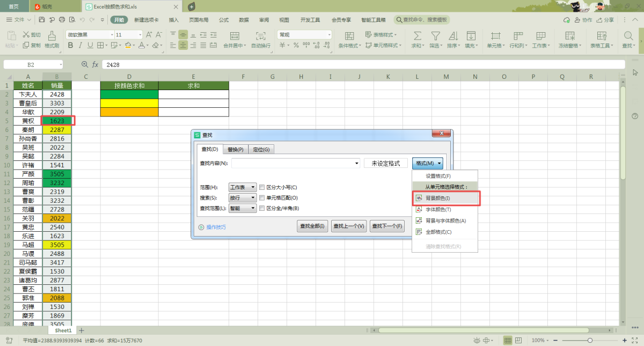The height and width of the screenshot is (346, 644).
Task: Open the 操作技巧 tips link
Action: pos(216,227)
